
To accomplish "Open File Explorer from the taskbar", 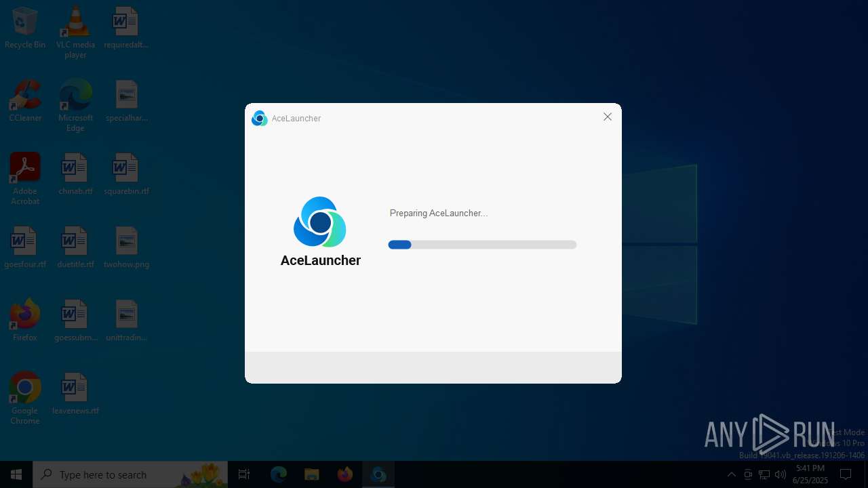I will [312, 474].
